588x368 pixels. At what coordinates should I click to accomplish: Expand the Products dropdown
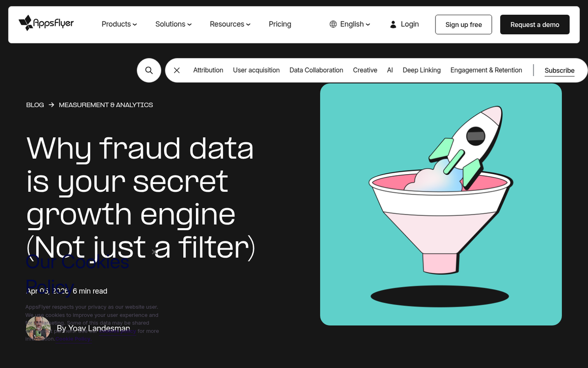click(119, 24)
